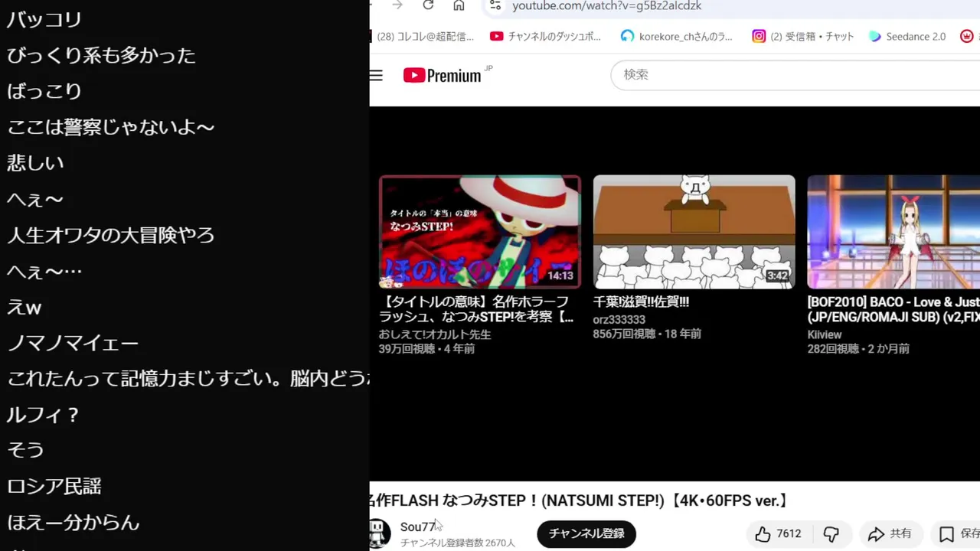Click chat comment 悲しい
The image size is (980, 551).
coord(34,163)
